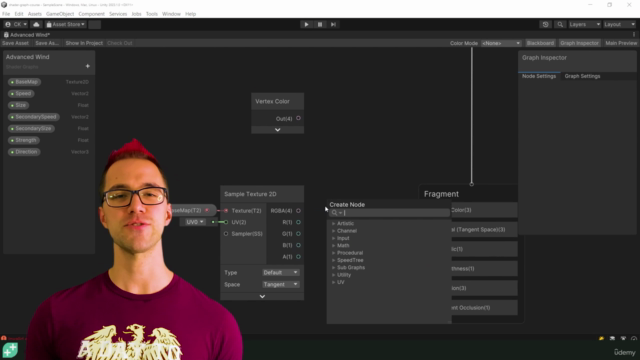The width and height of the screenshot is (640, 360).
Task: Open the Layers dropdown
Action: [x=584, y=24]
